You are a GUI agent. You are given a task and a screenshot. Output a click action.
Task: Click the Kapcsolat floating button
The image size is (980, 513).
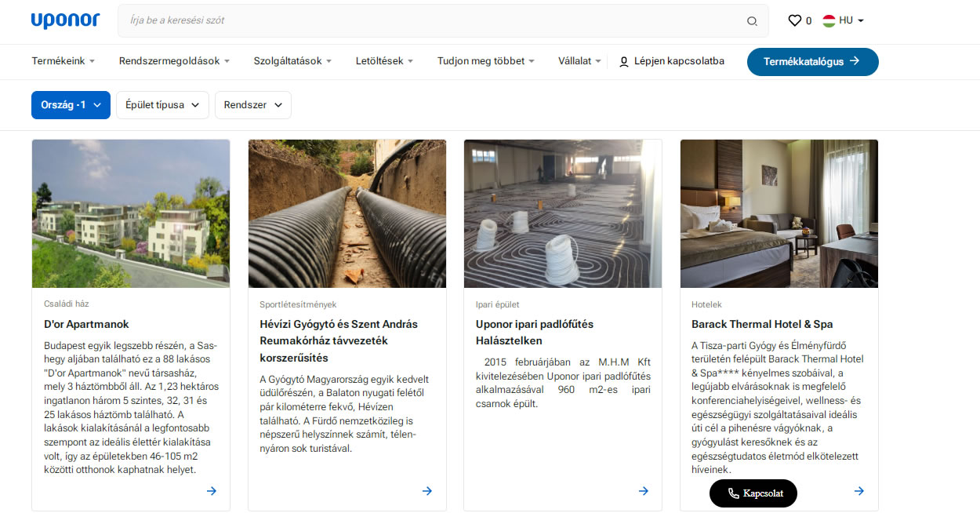[753, 493]
